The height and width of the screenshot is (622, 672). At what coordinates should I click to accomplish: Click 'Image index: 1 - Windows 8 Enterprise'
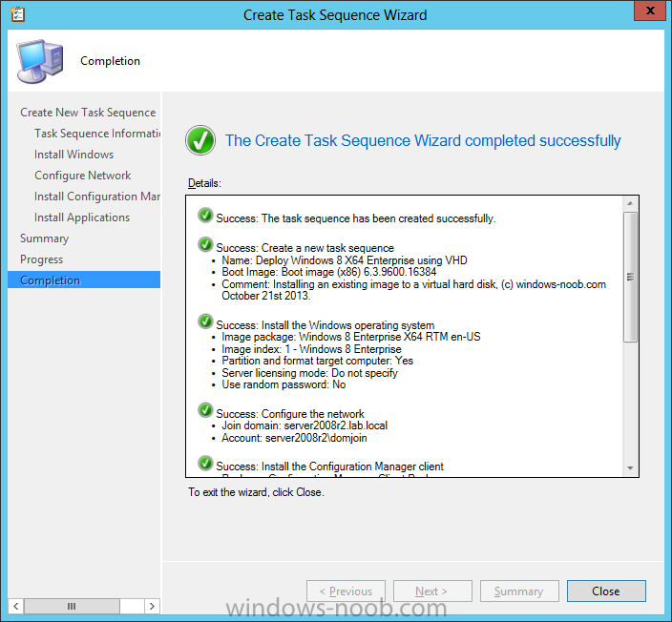pyautogui.click(x=311, y=349)
